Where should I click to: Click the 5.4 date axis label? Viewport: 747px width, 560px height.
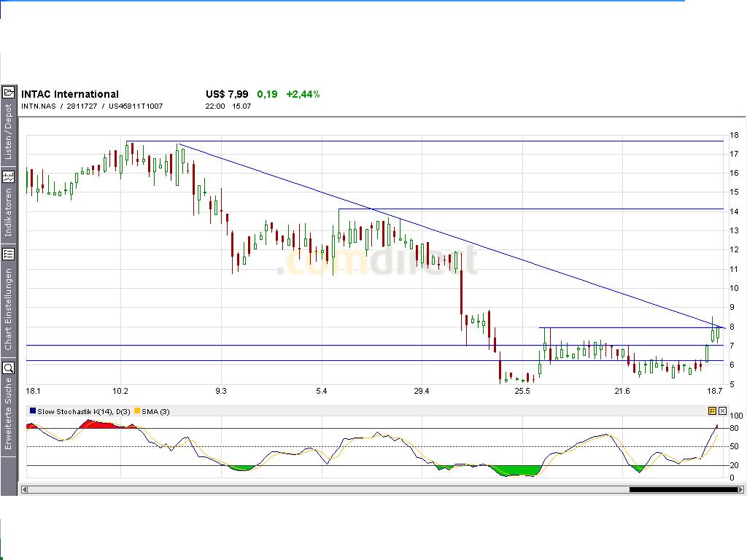[x=322, y=392]
